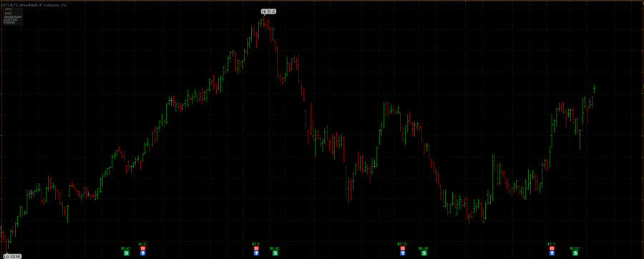Open the red conference call icon under $0.73
This screenshot has width=644, height=259.
402,248
